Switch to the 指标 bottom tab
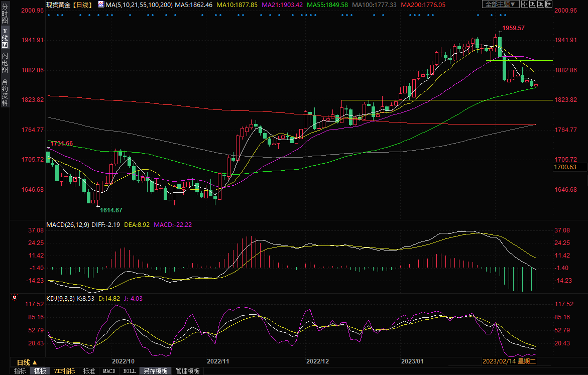Screen dimensions: 588x375 point(20,371)
